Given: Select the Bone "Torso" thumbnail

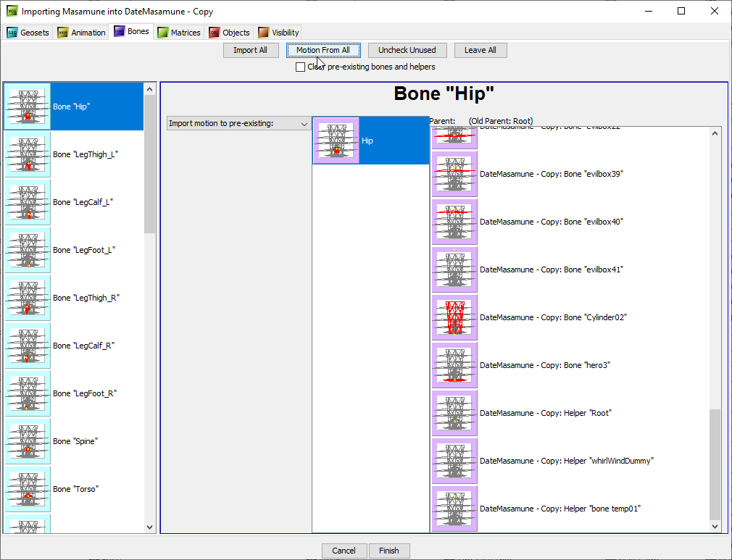Looking at the screenshot, I should [x=28, y=489].
